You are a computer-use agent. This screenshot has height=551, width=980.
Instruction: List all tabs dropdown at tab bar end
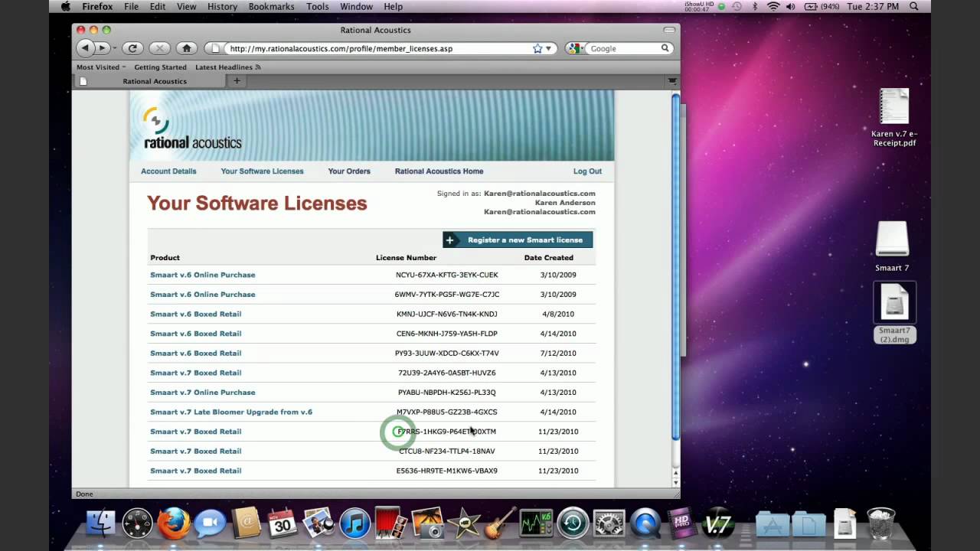click(672, 81)
